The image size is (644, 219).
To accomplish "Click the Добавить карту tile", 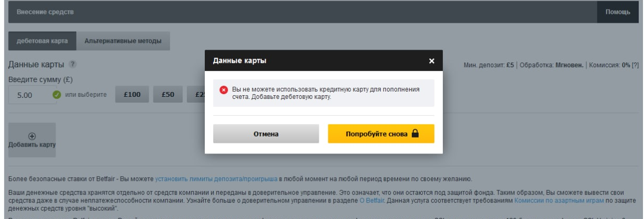I will (x=32, y=140).
